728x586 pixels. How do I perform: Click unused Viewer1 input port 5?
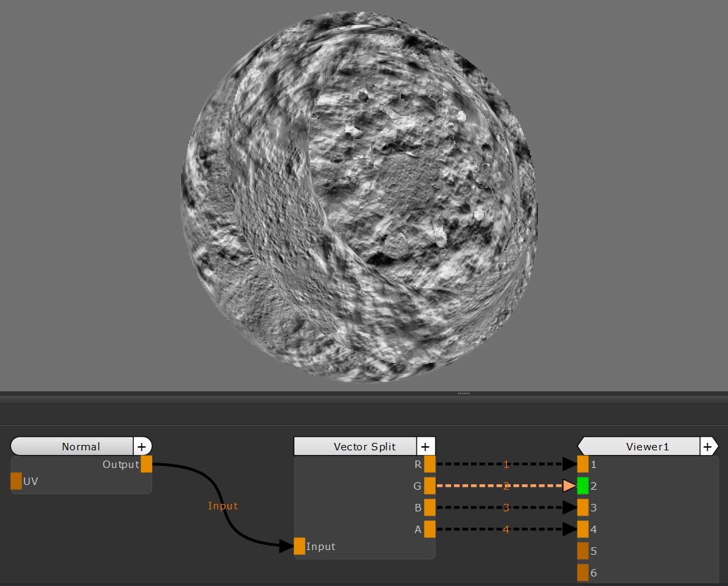pos(583,551)
